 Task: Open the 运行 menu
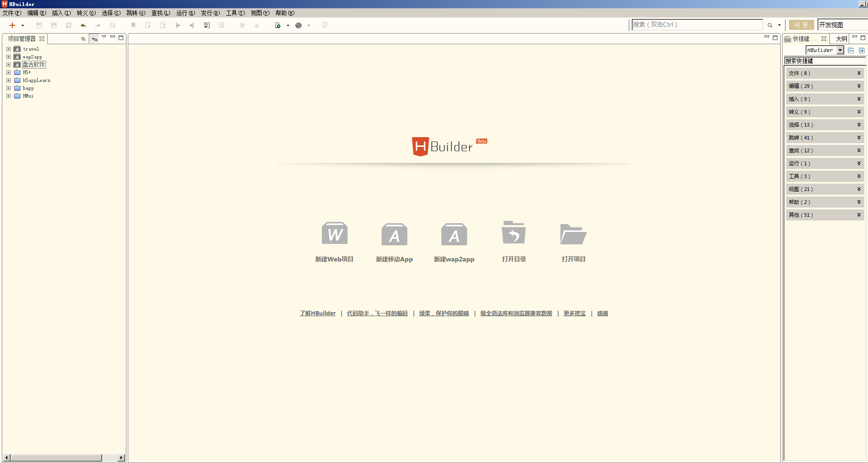(186, 13)
